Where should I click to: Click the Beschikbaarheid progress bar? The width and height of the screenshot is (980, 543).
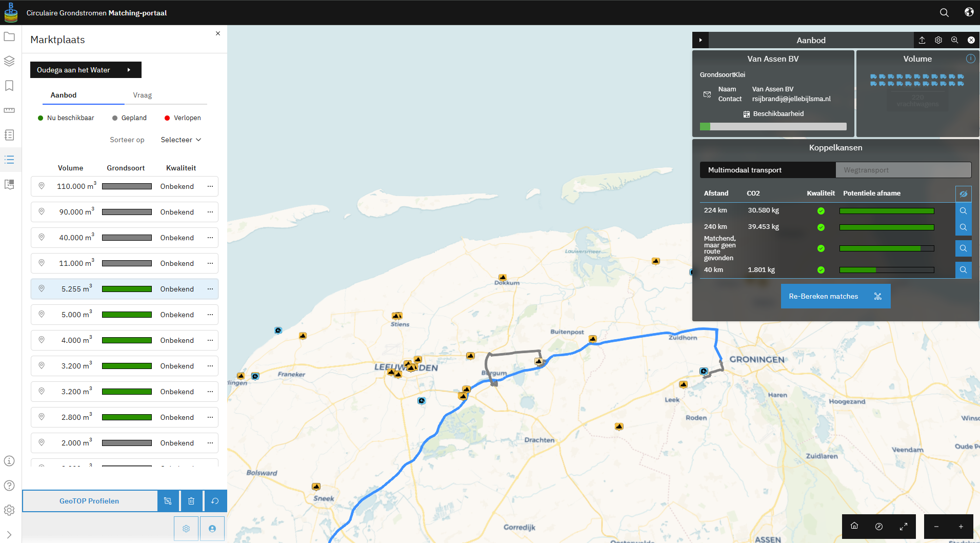pyautogui.click(x=773, y=126)
